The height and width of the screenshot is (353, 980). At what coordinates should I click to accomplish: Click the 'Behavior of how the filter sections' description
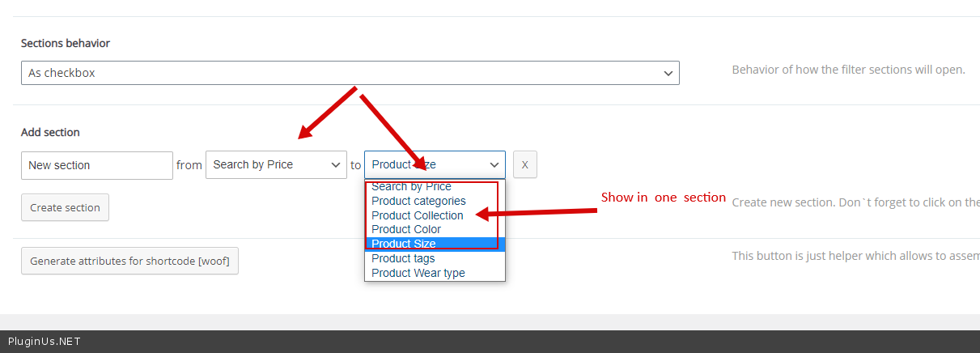848,70
